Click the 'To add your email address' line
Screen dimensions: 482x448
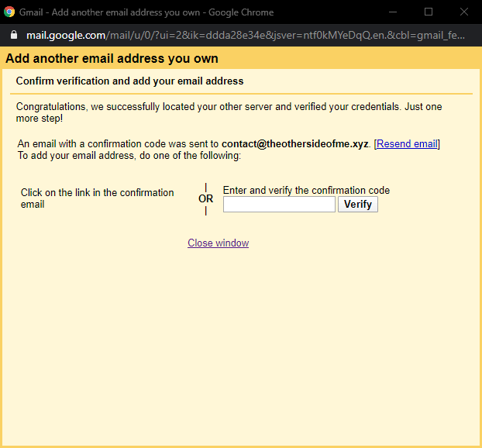click(x=129, y=156)
